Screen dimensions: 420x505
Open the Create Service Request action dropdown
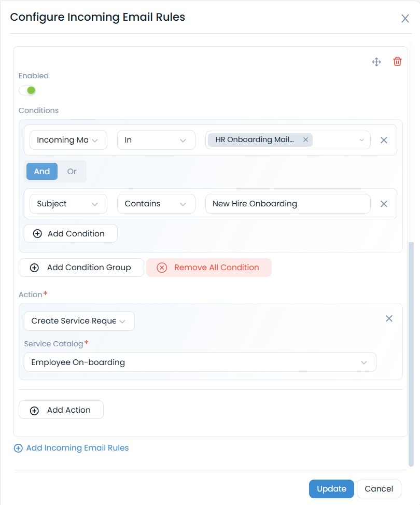79,321
